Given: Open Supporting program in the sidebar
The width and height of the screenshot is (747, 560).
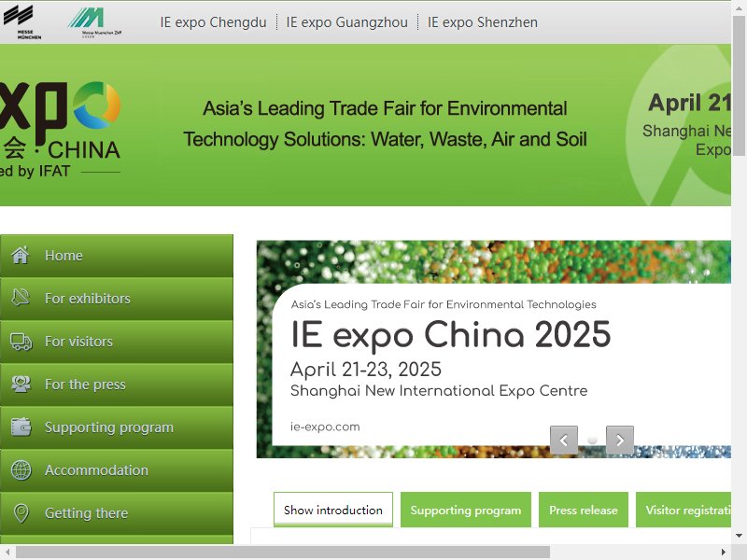Looking at the screenshot, I should point(117,427).
